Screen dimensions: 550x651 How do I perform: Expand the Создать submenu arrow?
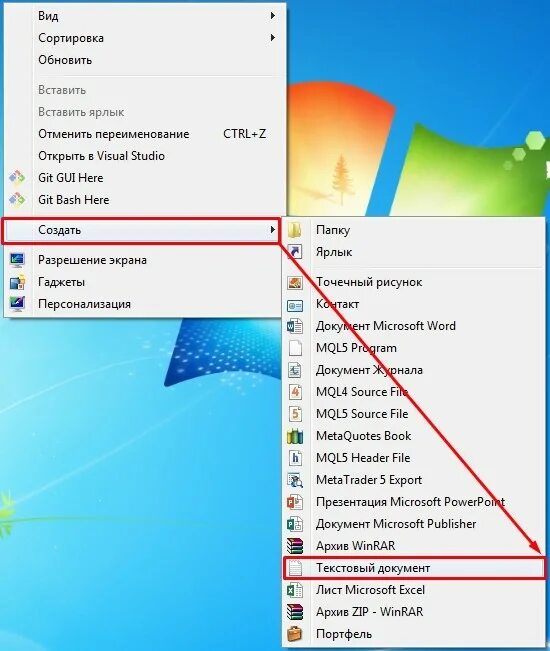pos(273,230)
